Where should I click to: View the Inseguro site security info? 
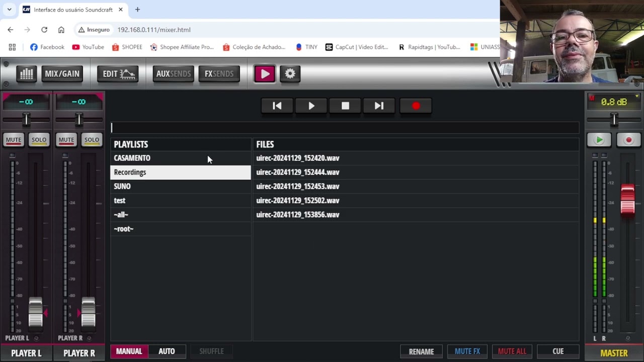coord(94,30)
